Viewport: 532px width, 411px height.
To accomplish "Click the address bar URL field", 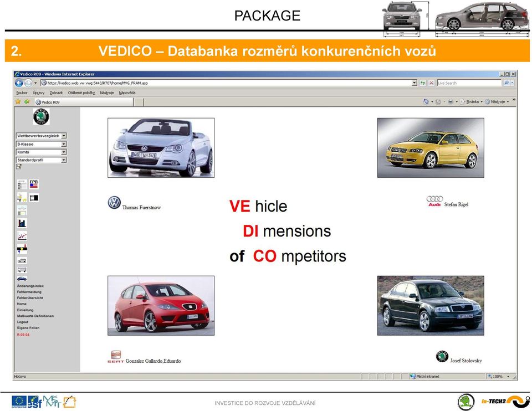I will (x=226, y=83).
